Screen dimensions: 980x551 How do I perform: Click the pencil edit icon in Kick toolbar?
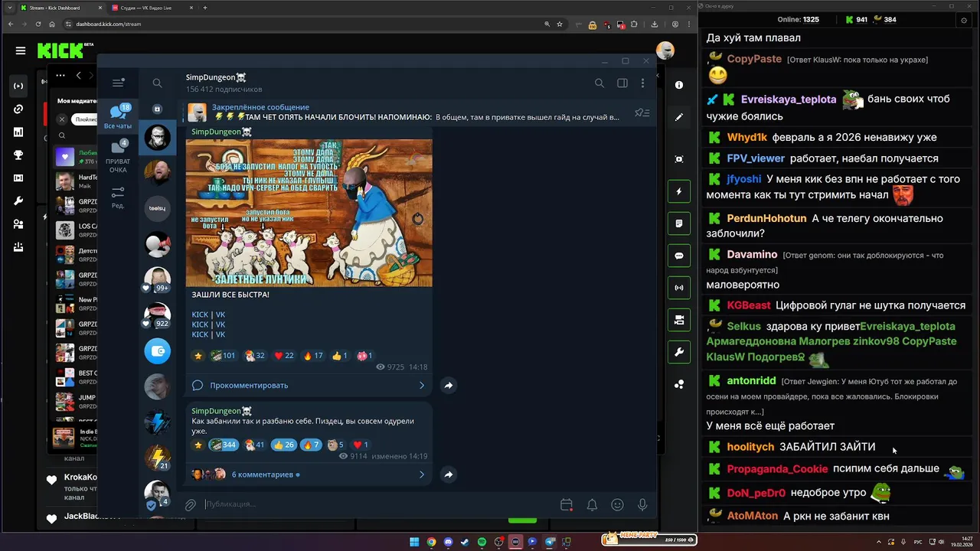point(679,117)
